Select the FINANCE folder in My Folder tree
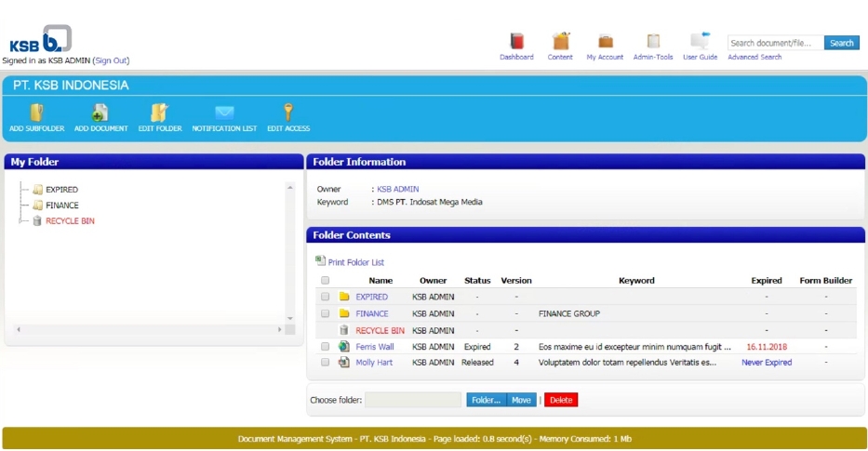The height and width of the screenshot is (451, 868). (62, 206)
